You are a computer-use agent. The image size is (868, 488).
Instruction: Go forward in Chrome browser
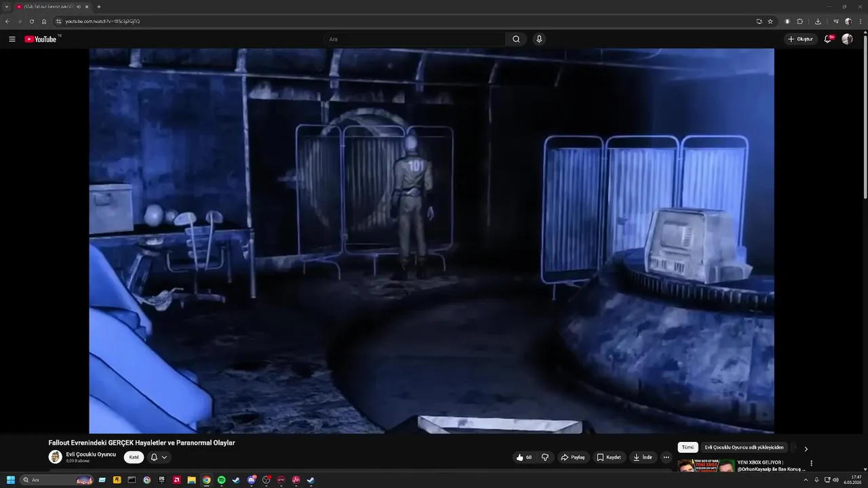click(x=19, y=21)
